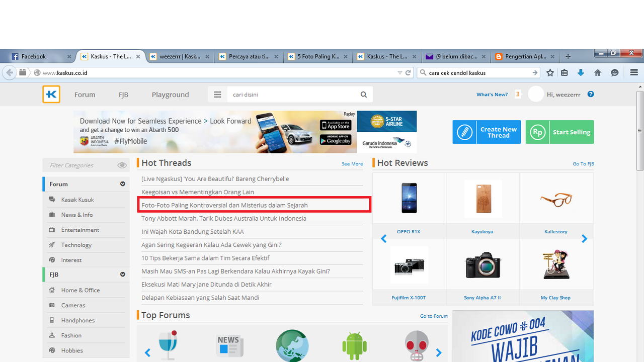
Task: Open thread Foto-Foto Paling Kontroversial dan Misterius
Action: [224, 205]
